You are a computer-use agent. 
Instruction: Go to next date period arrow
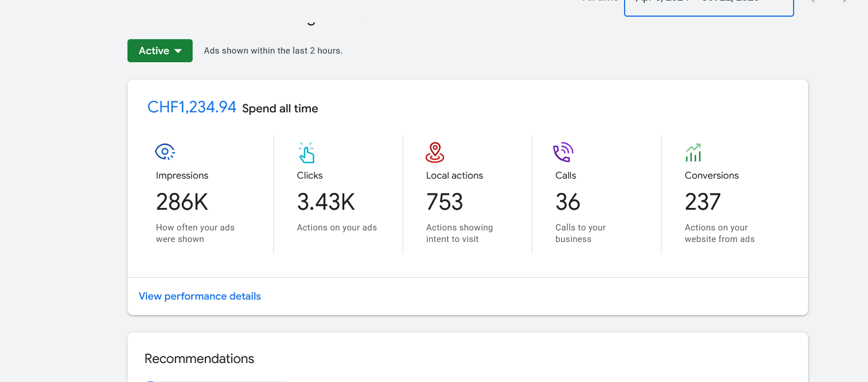pos(846,2)
